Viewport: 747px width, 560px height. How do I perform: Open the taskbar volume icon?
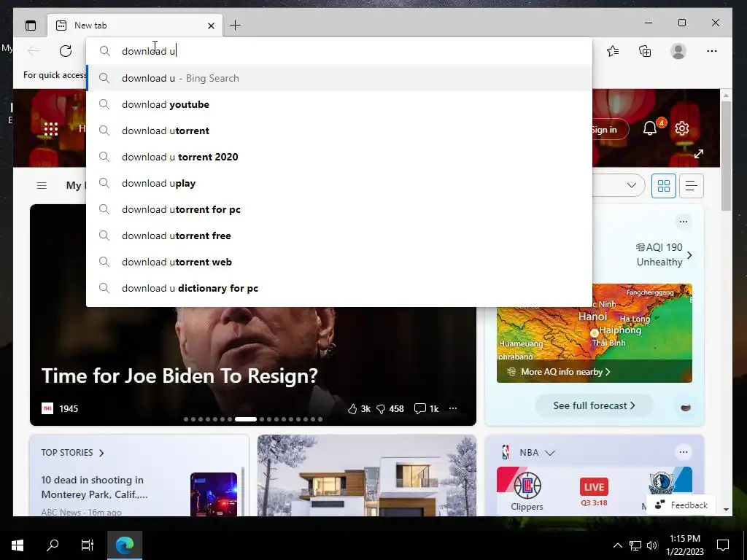point(652,545)
